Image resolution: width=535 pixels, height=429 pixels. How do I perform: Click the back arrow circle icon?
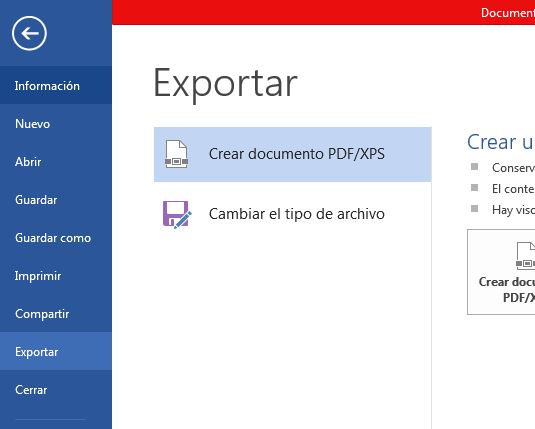pyautogui.click(x=29, y=33)
